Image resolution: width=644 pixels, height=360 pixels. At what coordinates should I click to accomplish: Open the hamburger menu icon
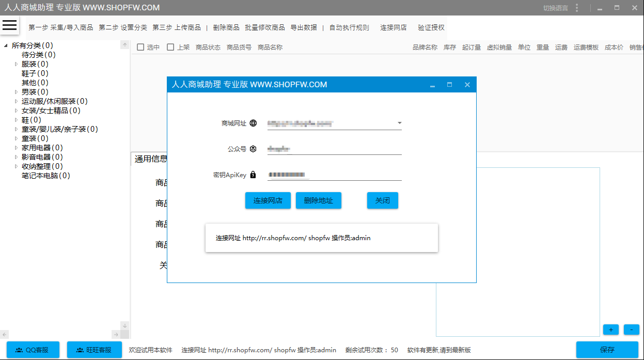[10, 25]
